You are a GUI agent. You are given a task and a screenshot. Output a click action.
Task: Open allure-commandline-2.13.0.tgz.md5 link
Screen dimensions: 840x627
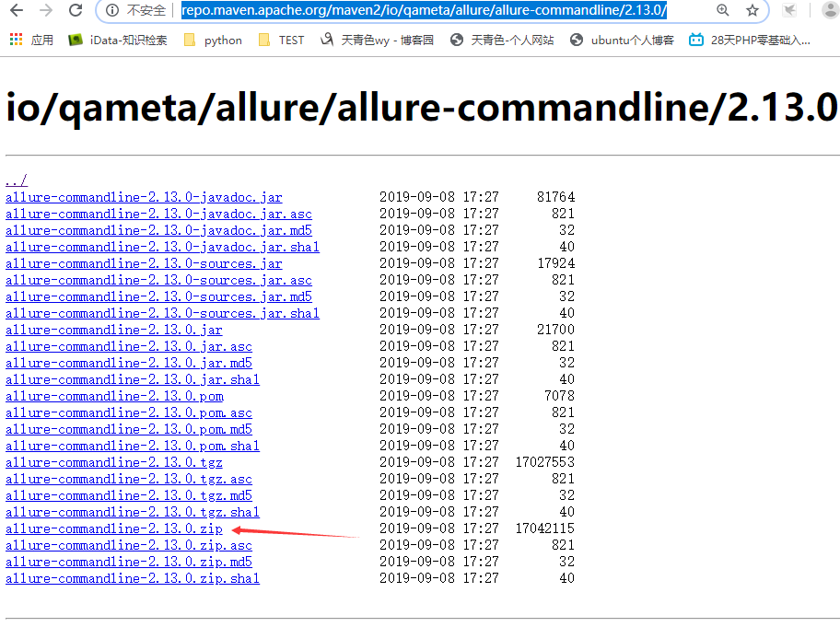(129, 496)
